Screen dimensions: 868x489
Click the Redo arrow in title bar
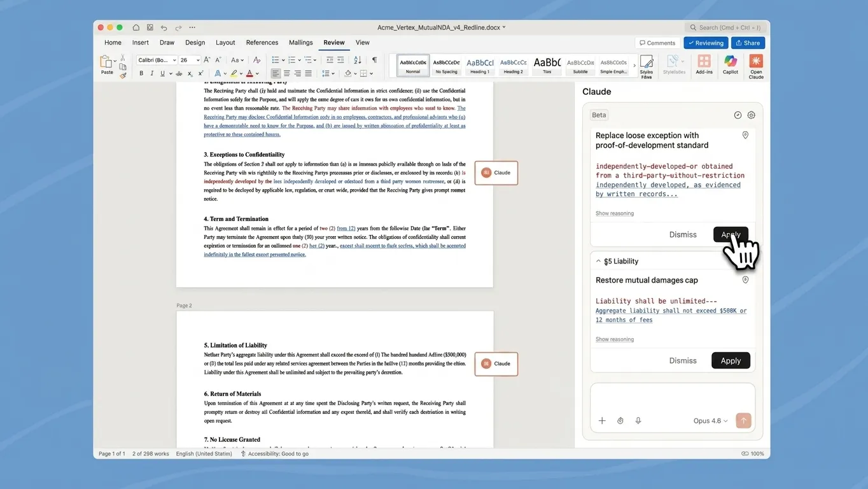pos(178,27)
